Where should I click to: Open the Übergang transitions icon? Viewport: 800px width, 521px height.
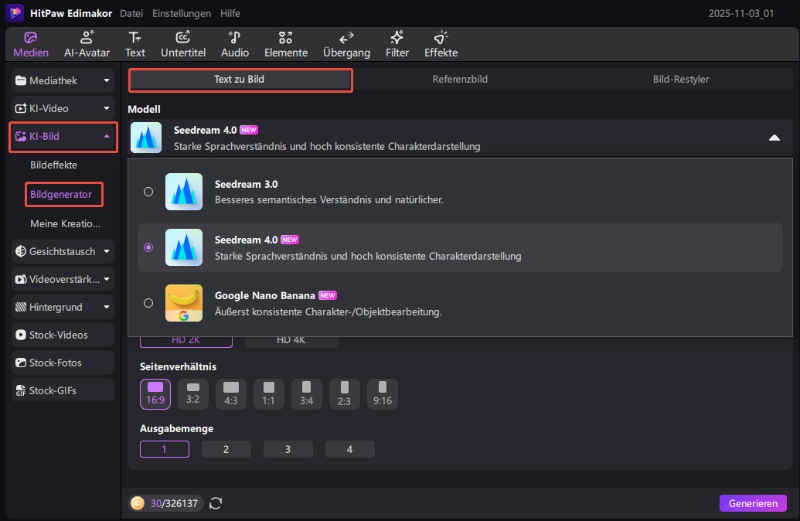click(x=347, y=44)
